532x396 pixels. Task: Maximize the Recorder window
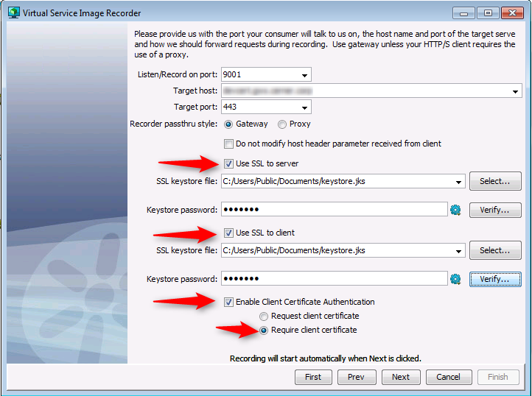pyautogui.click(x=488, y=13)
